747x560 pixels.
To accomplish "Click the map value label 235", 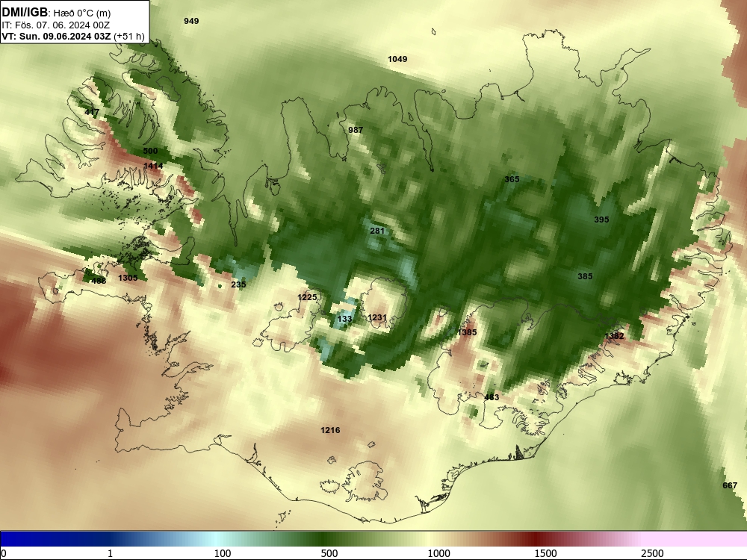I will click(238, 284).
